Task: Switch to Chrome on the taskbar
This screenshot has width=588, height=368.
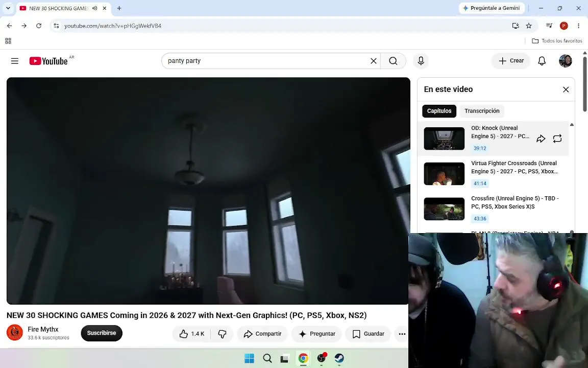Action: (303, 358)
